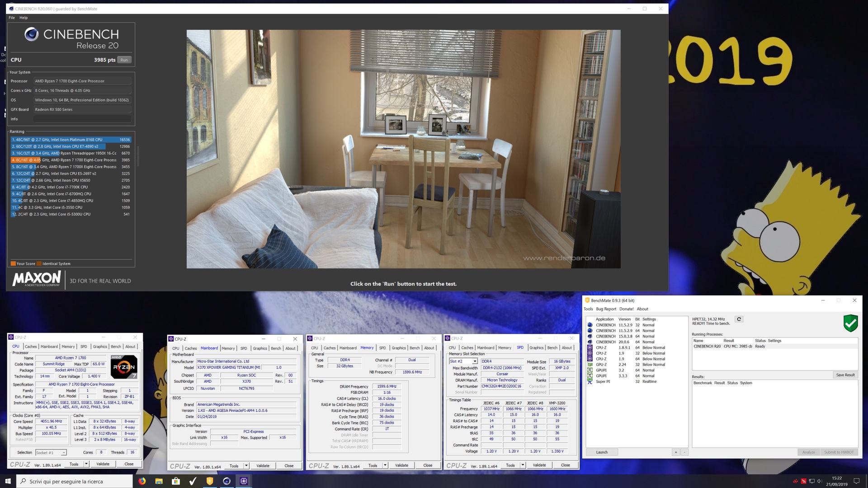Click the volume icon in system tray

coord(820,481)
